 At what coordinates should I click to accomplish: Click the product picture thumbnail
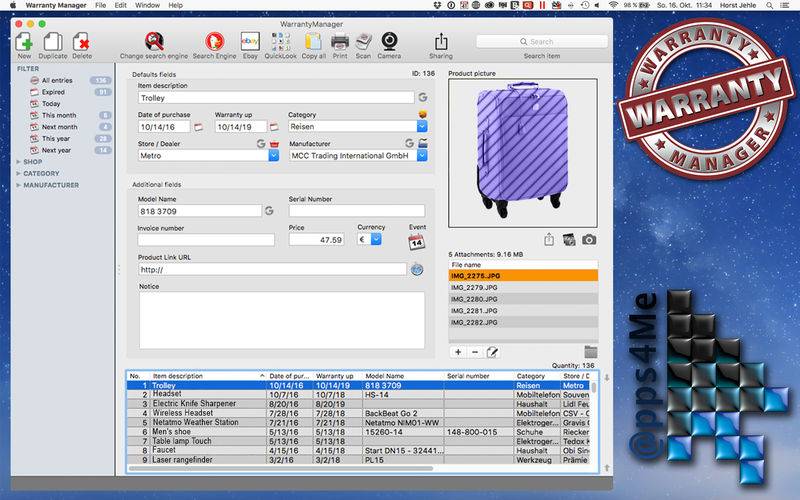pyautogui.click(x=522, y=153)
